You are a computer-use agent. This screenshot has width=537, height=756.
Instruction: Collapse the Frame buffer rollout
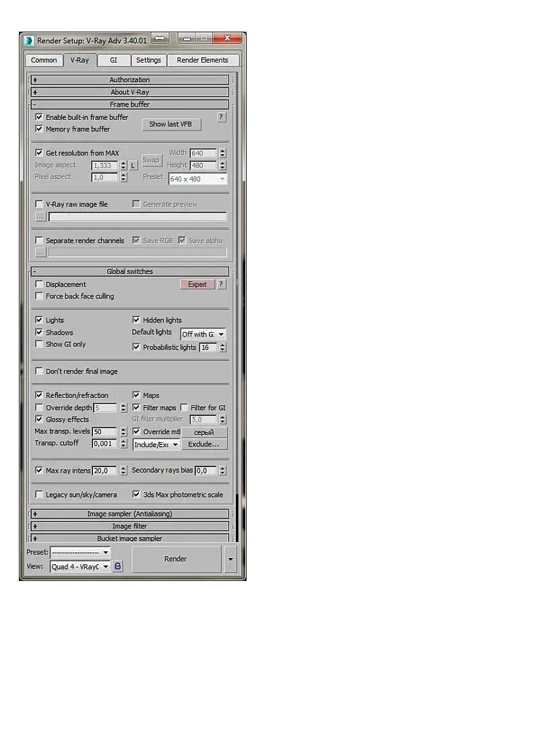(130, 104)
